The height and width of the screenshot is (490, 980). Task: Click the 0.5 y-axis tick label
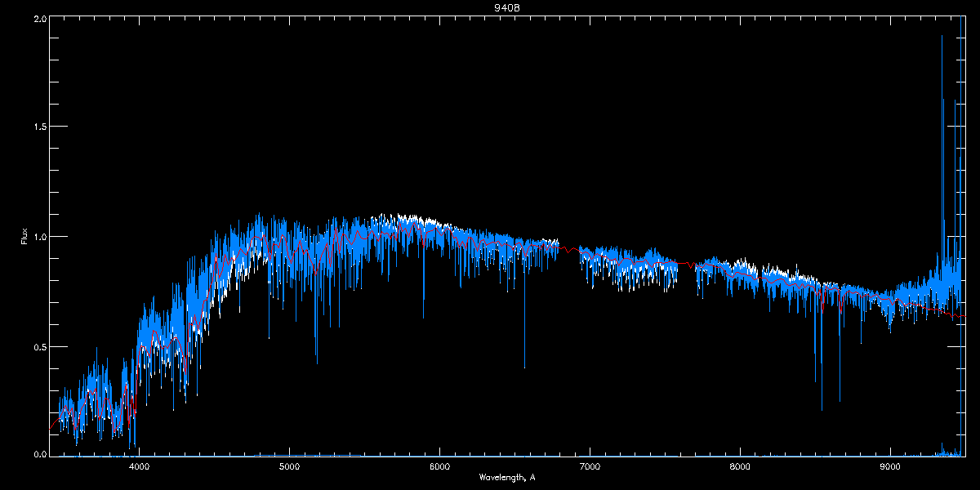coord(38,346)
